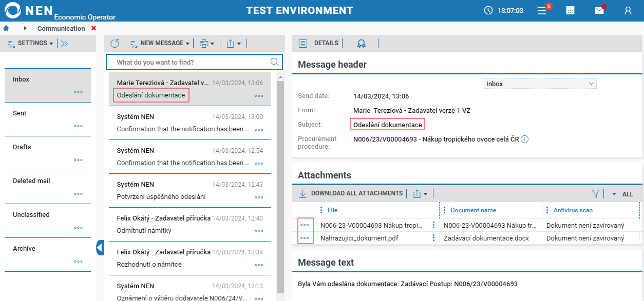This screenshot has height=301, width=644.
Task: Open the user profile icon
Action: pos(628,10)
